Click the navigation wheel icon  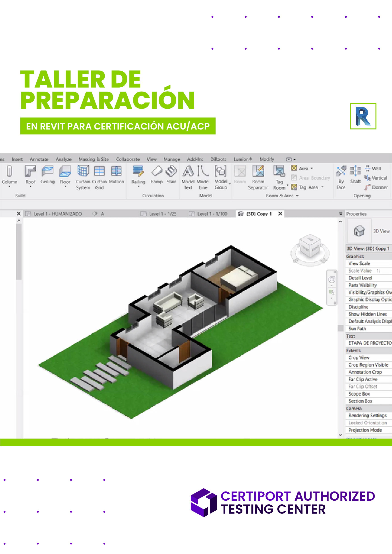332,279
